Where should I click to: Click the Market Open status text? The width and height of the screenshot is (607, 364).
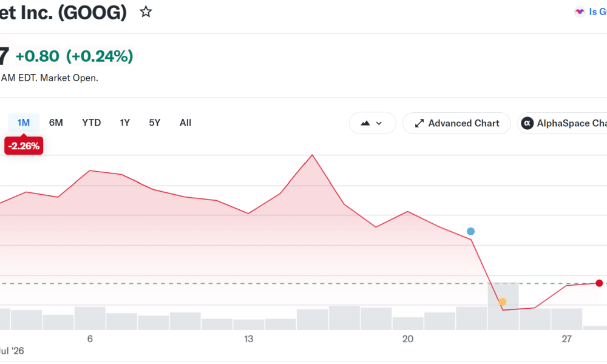pyautogui.click(x=69, y=78)
